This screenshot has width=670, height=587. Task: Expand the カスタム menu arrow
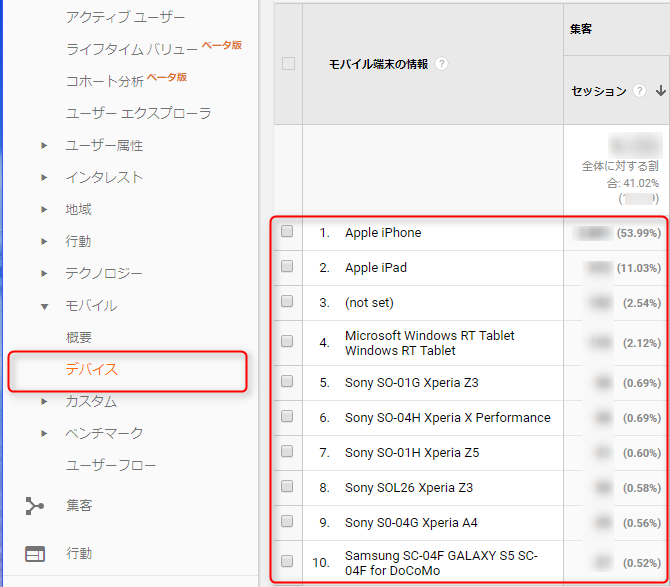[44, 402]
